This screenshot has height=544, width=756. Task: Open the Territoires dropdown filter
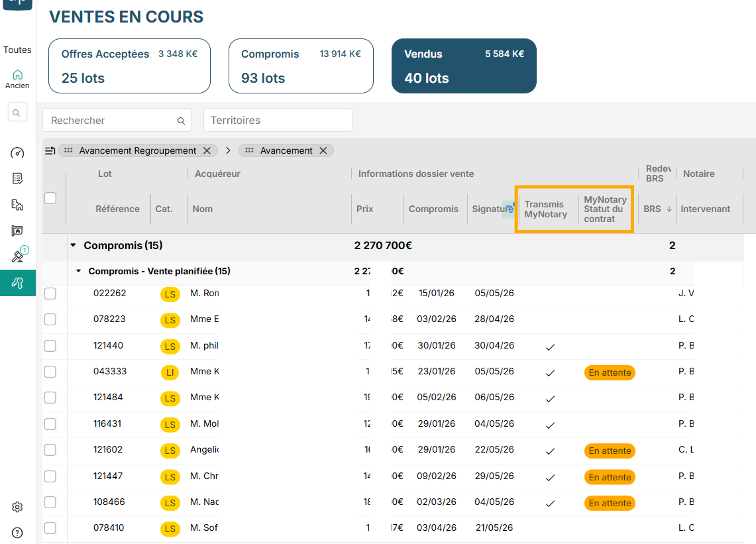point(278,120)
